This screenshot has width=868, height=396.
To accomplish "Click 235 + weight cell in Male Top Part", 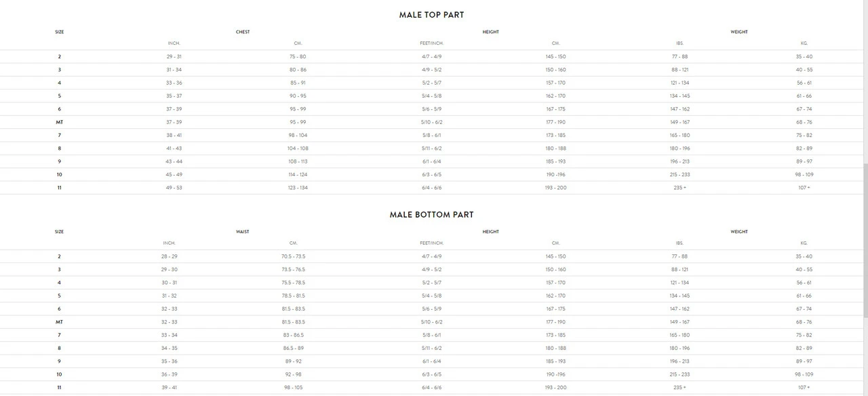I will (679, 187).
